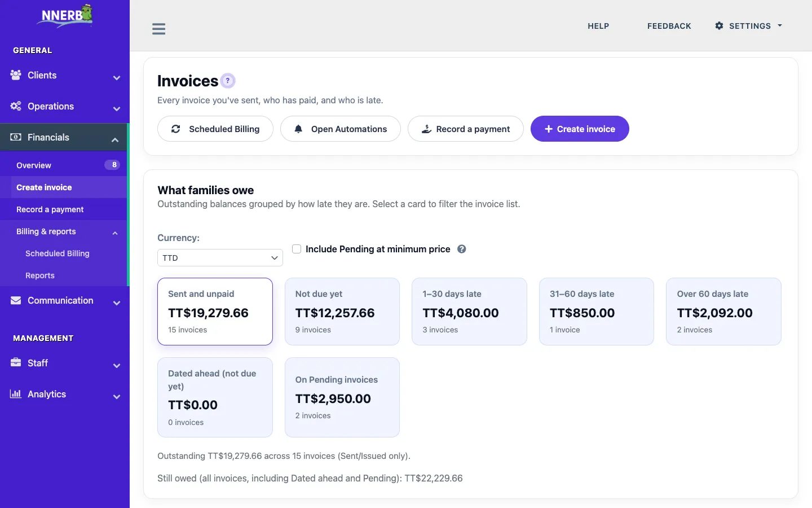Click the Communication envelope icon
Viewport: 812px width, 508px height.
(16, 300)
